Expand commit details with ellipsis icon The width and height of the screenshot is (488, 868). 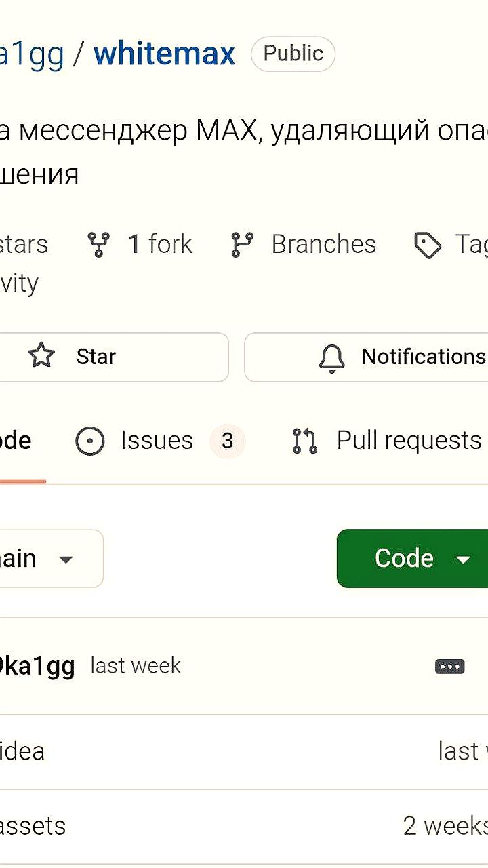coord(450,667)
